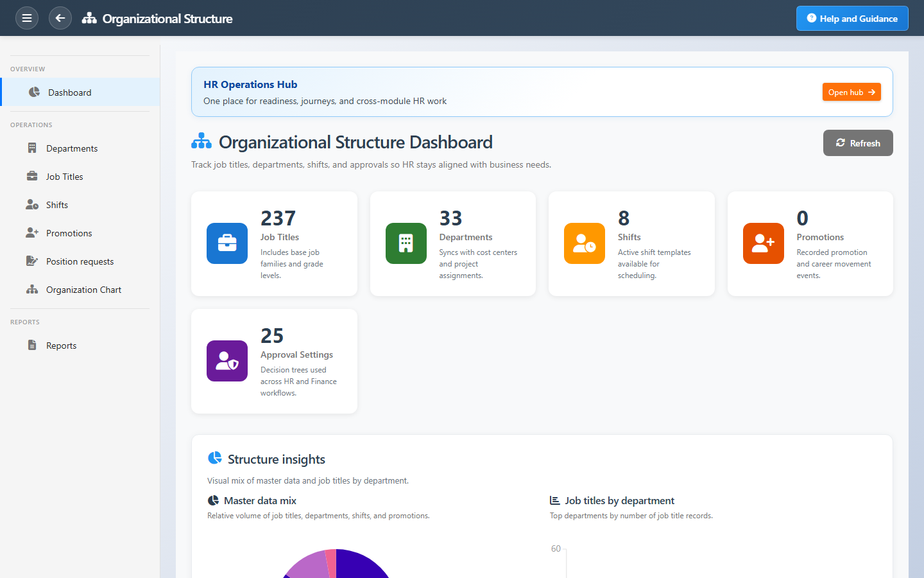Click the blue briefcase Job Titles tile
This screenshot has height=578, width=924.
(x=227, y=243)
